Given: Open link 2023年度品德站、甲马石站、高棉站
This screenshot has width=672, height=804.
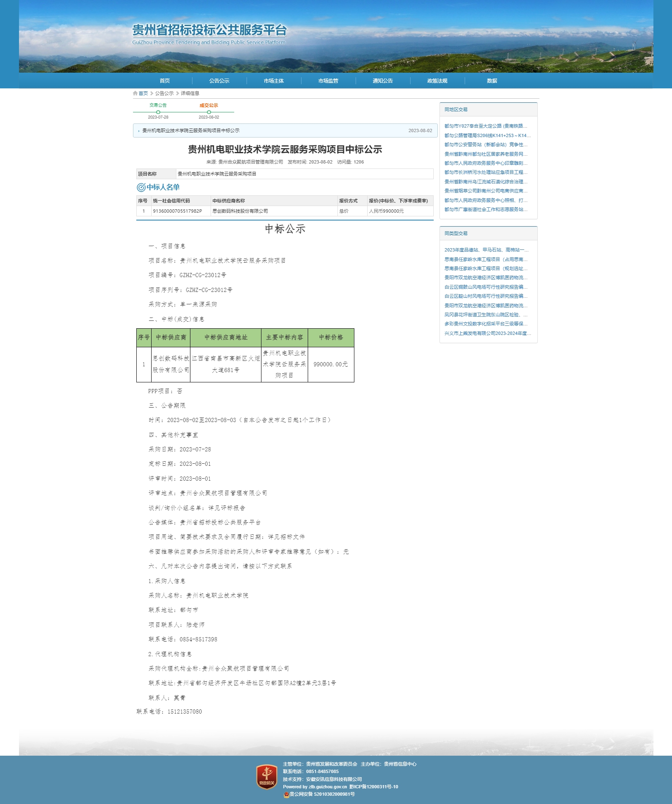Looking at the screenshot, I should click(x=487, y=250).
